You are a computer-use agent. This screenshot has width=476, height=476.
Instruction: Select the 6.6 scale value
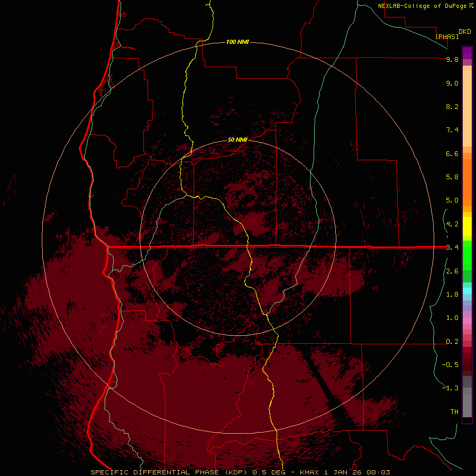[x=452, y=153]
